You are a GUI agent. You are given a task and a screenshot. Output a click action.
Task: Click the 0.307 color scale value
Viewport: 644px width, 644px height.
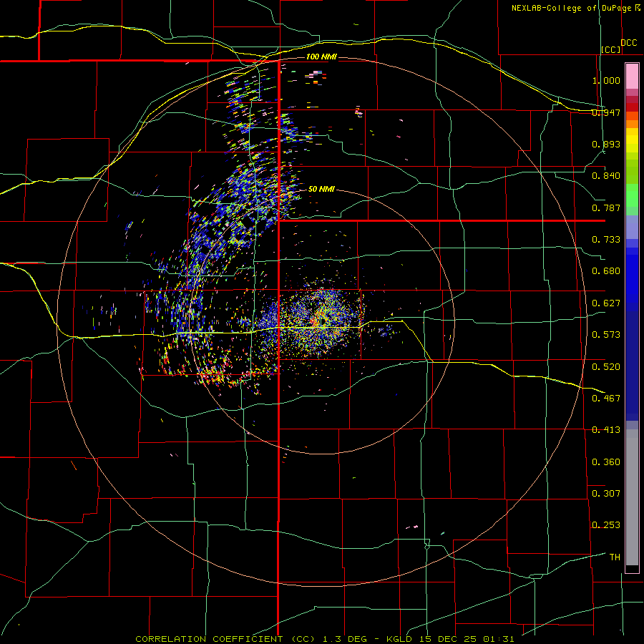click(606, 493)
